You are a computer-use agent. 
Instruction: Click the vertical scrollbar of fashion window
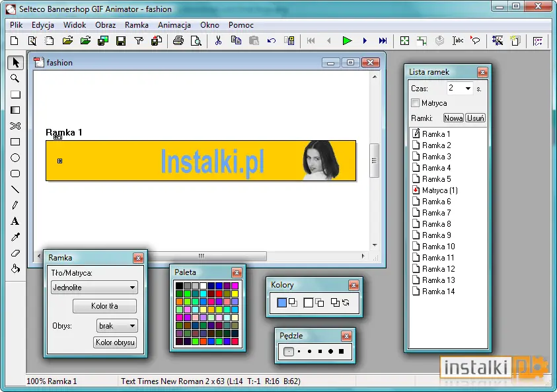pos(375,161)
